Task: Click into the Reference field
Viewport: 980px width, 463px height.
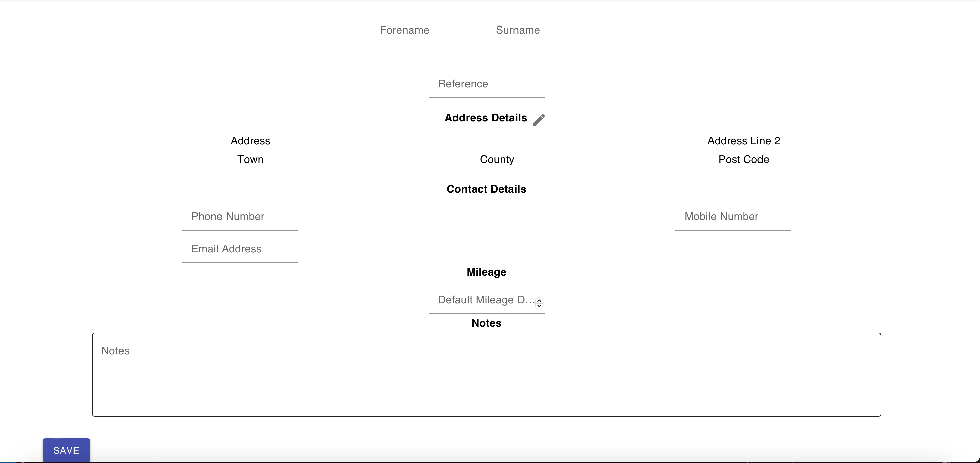Action: pyautogui.click(x=486, y=84)
